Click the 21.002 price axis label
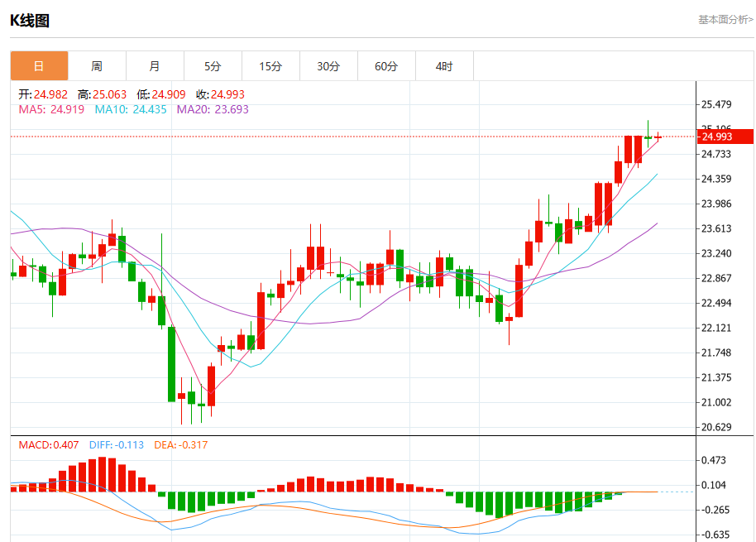This screenshot has height=542, width=756. (x=716, y=403)
